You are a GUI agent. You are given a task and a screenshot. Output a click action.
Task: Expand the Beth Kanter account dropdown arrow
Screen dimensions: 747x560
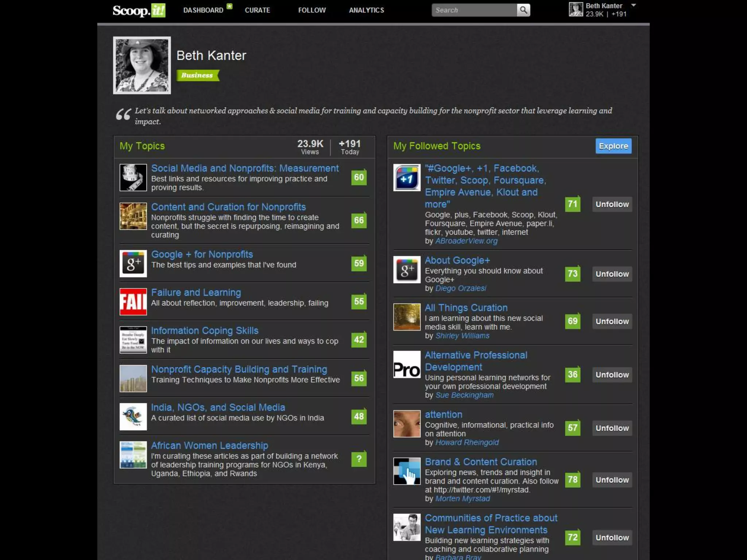pyautogui.click(x=634, y=5)
